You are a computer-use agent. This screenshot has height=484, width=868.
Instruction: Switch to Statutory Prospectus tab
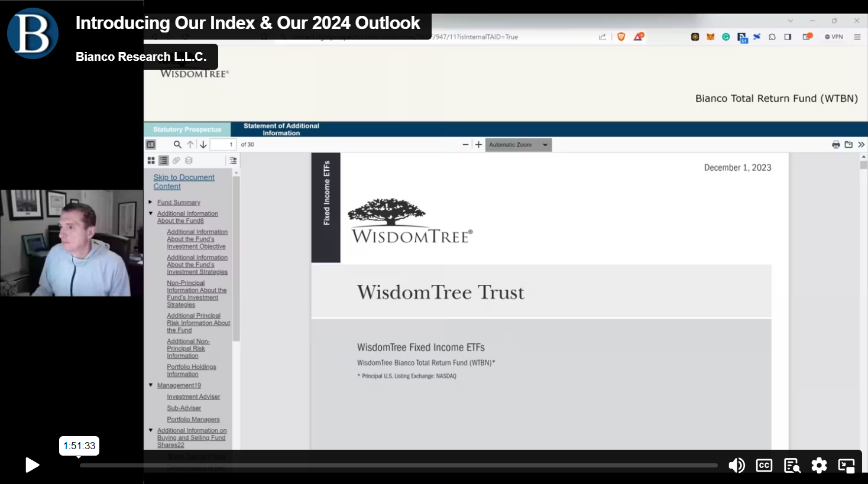point(187,129)
